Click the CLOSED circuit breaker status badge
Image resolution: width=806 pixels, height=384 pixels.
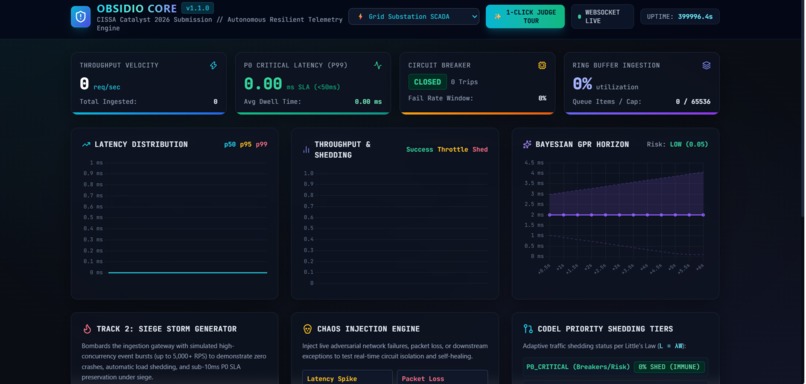pyautogui.click(x=427, y=82)
